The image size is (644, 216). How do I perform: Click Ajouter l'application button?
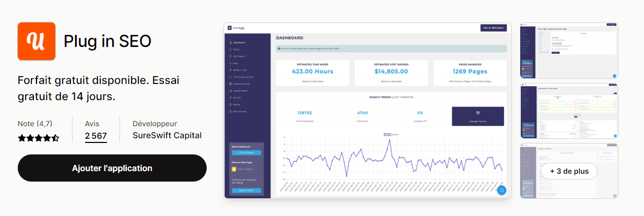pos(112,168)
